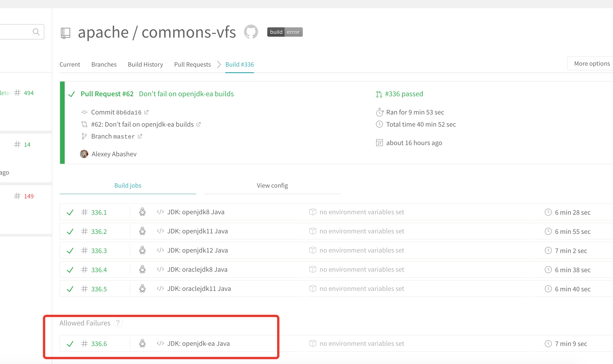Select the Build #336 tab
613x364 pixels.
(x=239, y=64)
